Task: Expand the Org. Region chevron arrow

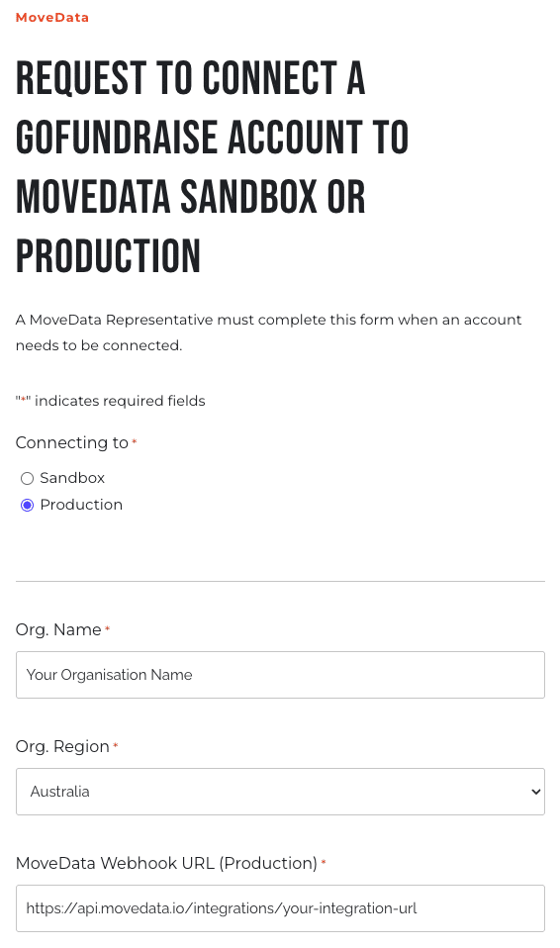Action: pyautogui.click(x=535, y=792)
